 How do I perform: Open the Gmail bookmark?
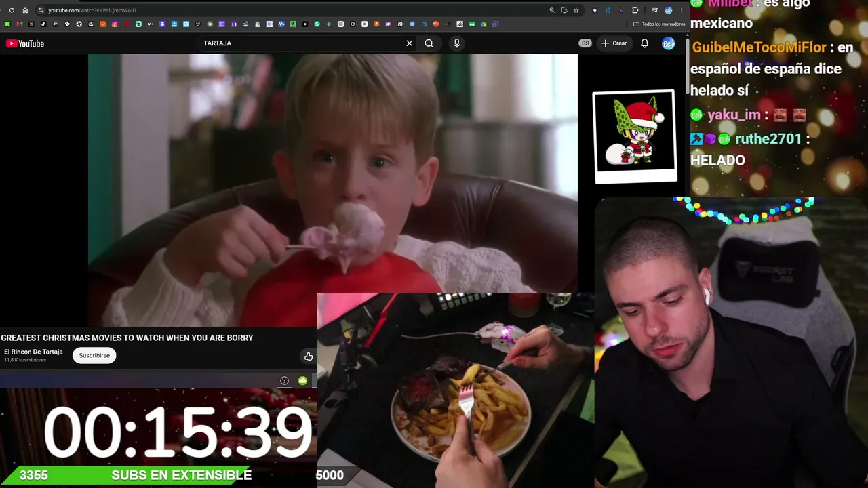tap(19, 24)
